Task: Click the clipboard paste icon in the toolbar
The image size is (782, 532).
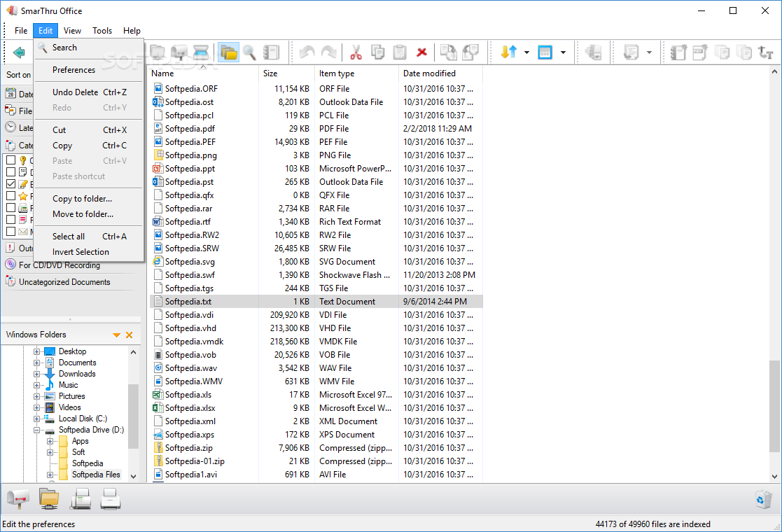Action: 400,52
